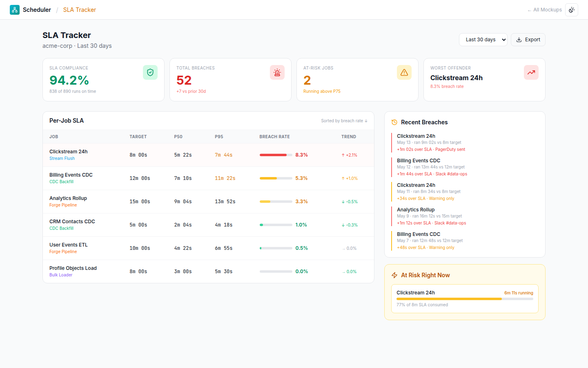This screenshot has width=588, height=368.
Task: Open the May 12 Billing Events CDC breach
Action: coord(465,167)
